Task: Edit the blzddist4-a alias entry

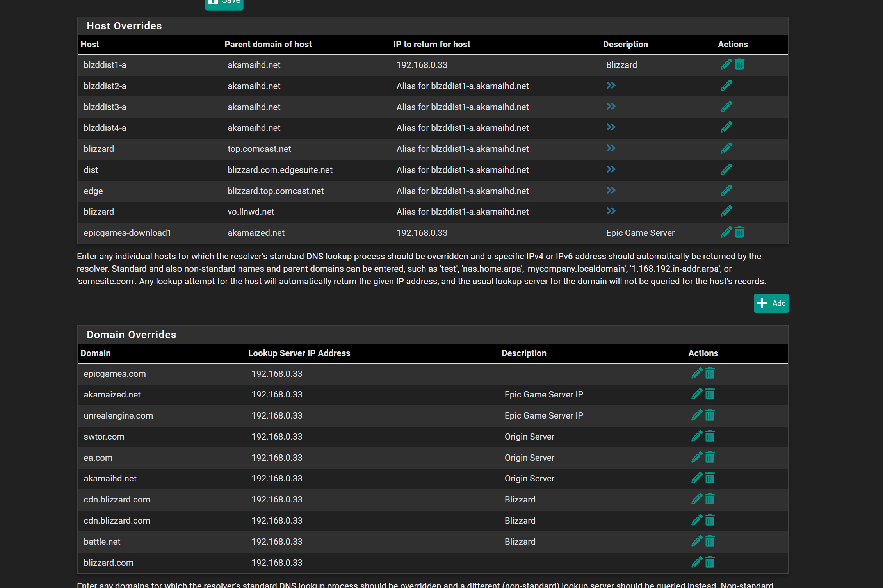Action: pos(726,127)
